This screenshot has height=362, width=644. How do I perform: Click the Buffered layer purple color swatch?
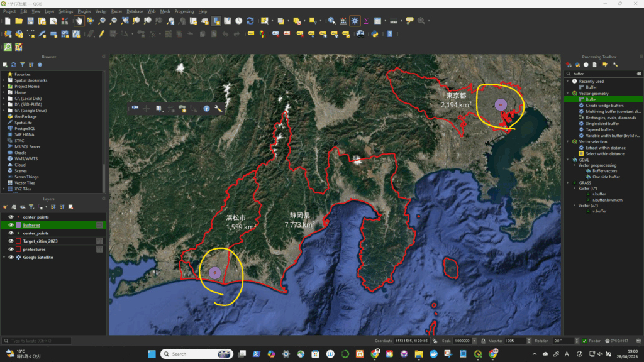(x=18, y=225)
